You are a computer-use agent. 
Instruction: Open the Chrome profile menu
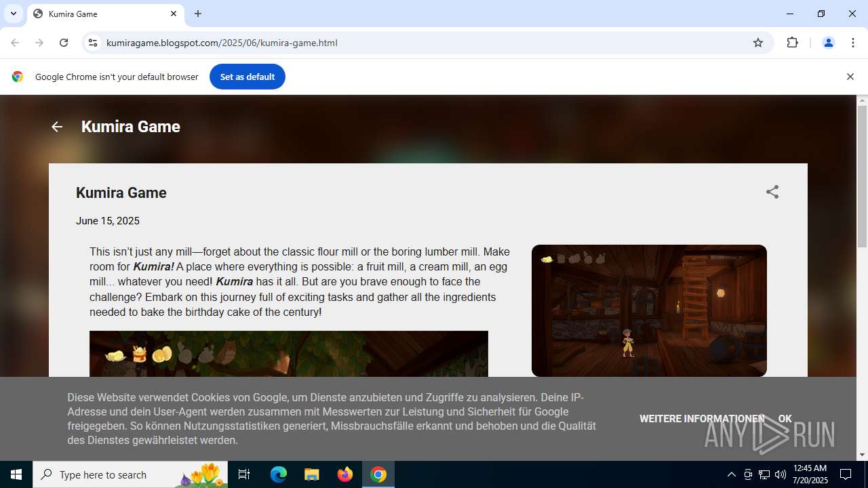point(828,43)
